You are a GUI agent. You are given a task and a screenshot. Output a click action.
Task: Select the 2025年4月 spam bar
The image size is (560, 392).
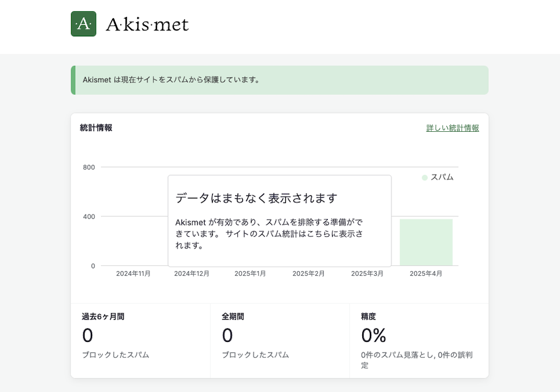(x=426, y=243)
